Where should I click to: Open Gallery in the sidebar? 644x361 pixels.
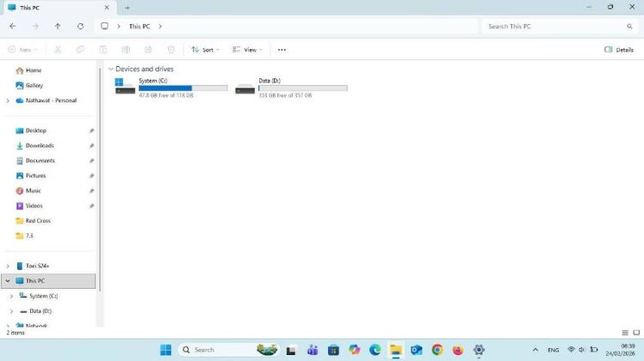(33, 86)
